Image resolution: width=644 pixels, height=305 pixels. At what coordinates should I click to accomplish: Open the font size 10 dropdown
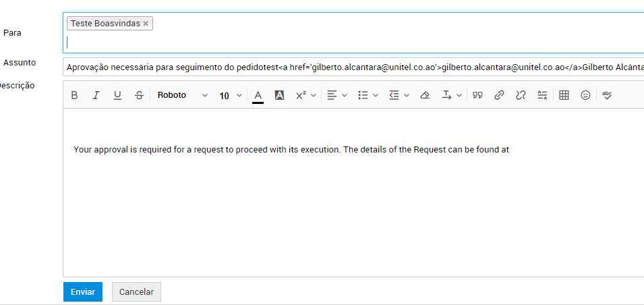point(231,96)
